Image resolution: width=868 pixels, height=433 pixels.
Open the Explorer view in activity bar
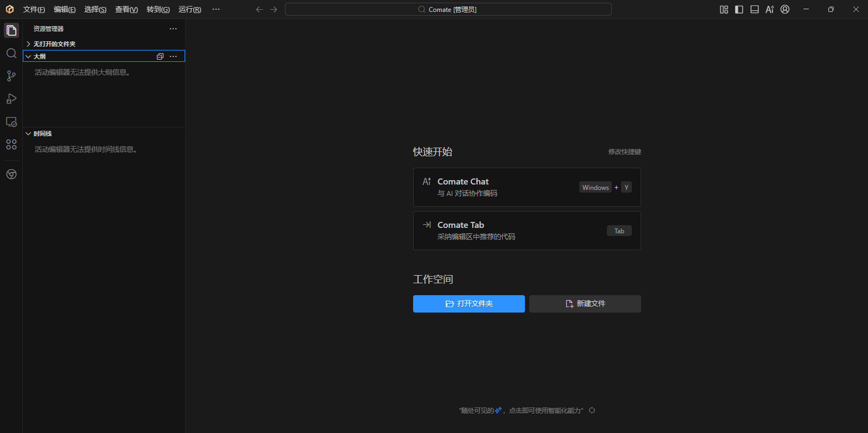(11, 30)
